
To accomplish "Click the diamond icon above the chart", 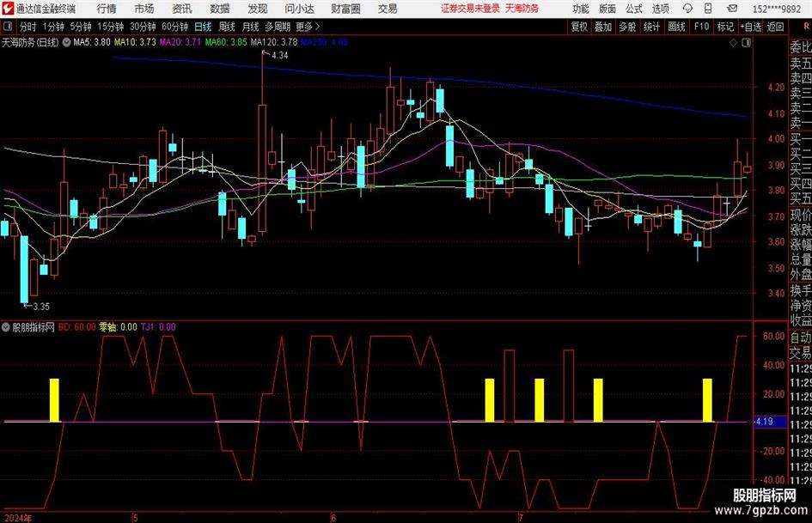I will [x=733, y=43].
